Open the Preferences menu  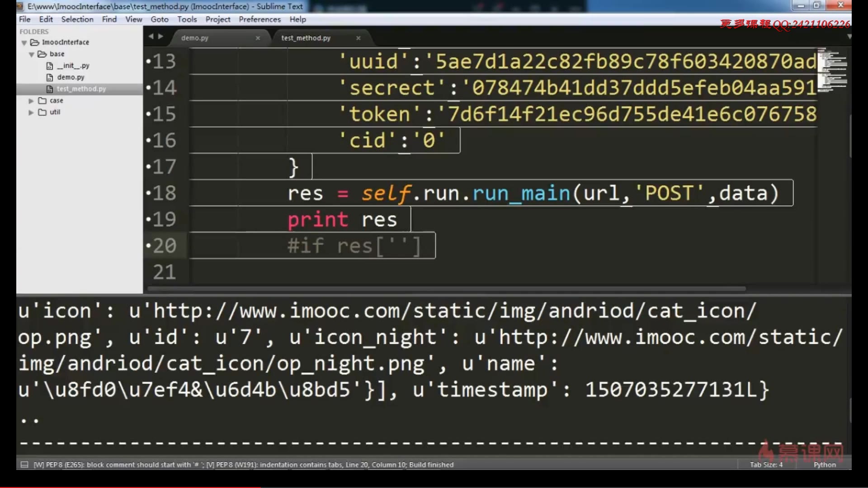point(259,19)
